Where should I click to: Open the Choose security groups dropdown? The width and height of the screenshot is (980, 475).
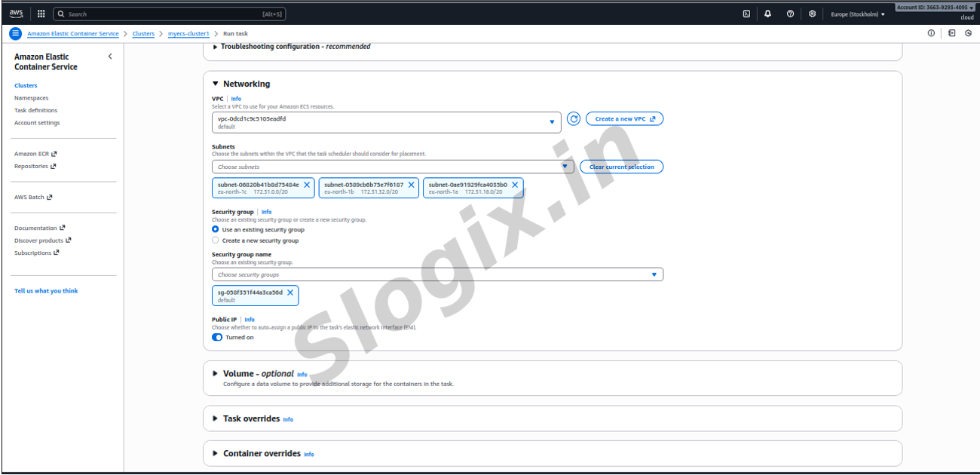437,274
